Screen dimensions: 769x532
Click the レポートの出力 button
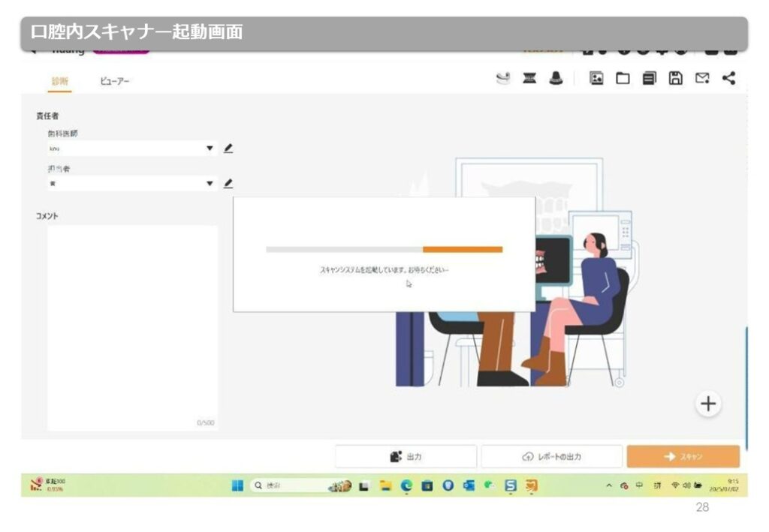coord(551,456)
